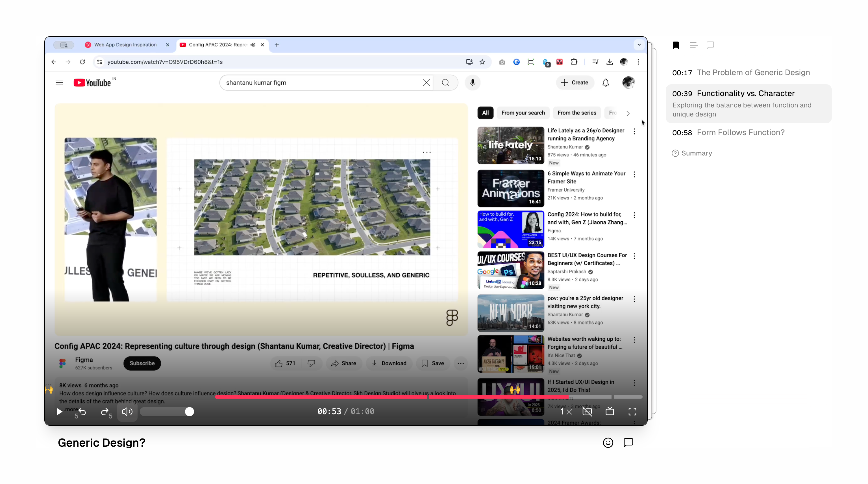Enter fullscreen with the expand icon
The image size is (868, 484).
[x=632, y=411]
